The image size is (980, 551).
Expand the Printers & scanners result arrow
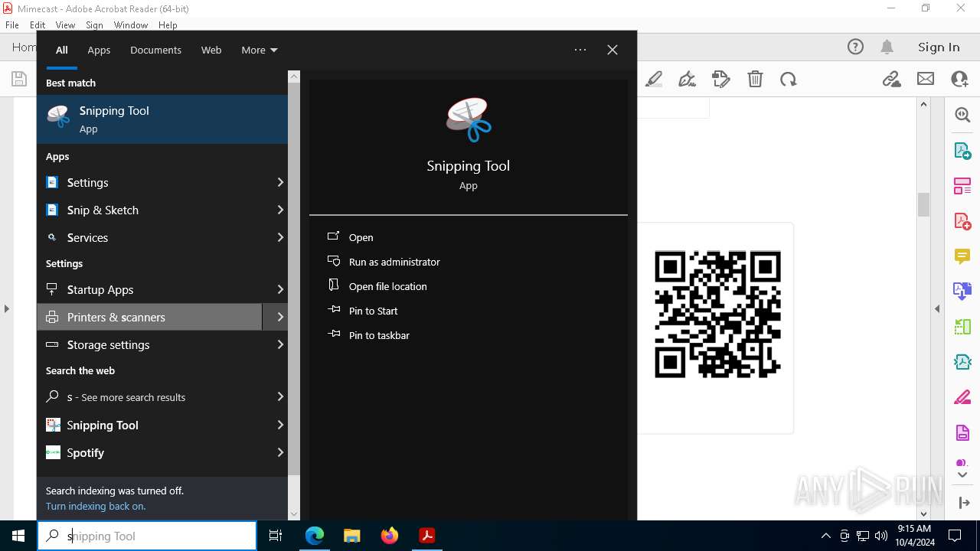pos(280,317)
